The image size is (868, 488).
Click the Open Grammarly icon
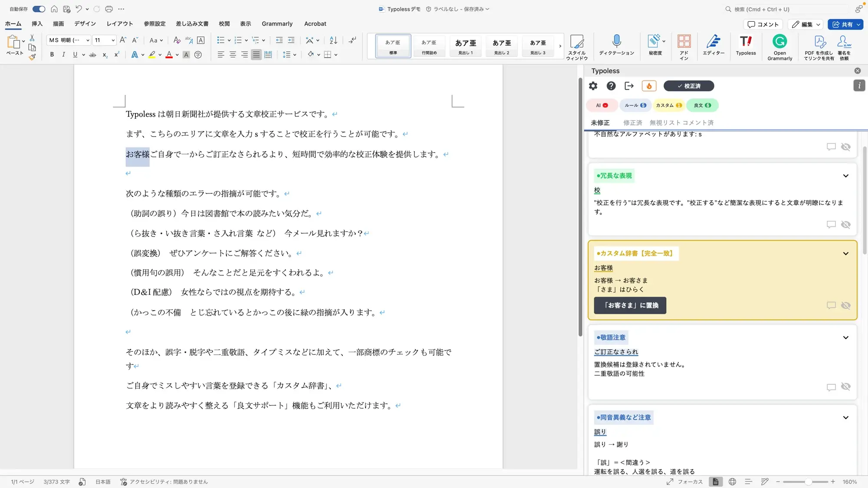click(779, 46)
